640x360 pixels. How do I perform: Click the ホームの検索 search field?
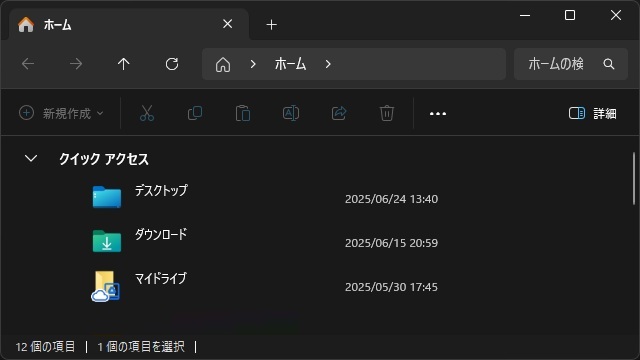click(x=571, y=64)
